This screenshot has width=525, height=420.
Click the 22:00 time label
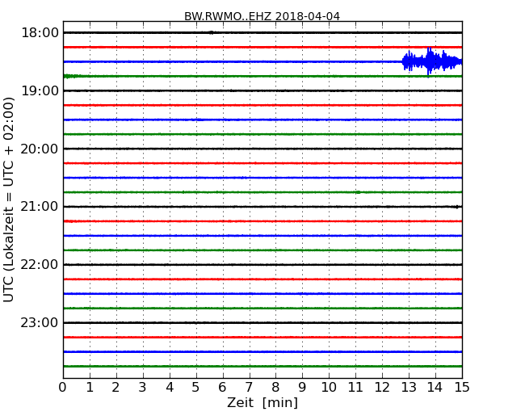[40, 265]
